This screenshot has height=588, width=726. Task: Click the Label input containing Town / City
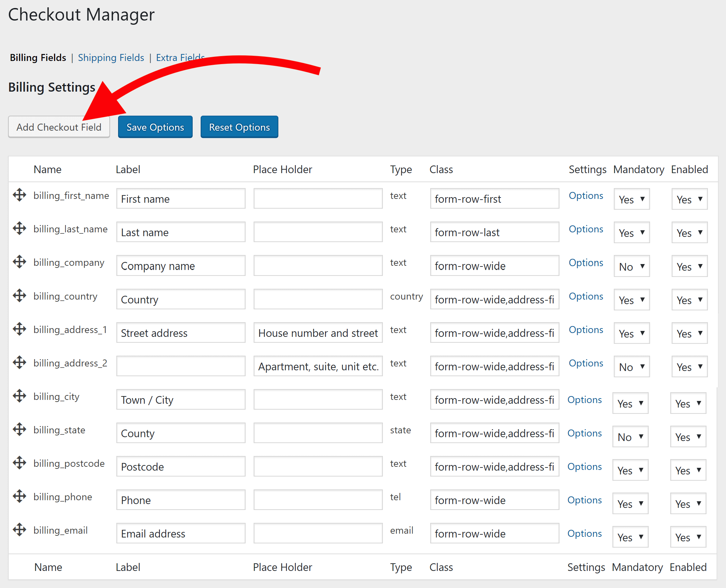[x=180, y=400]
